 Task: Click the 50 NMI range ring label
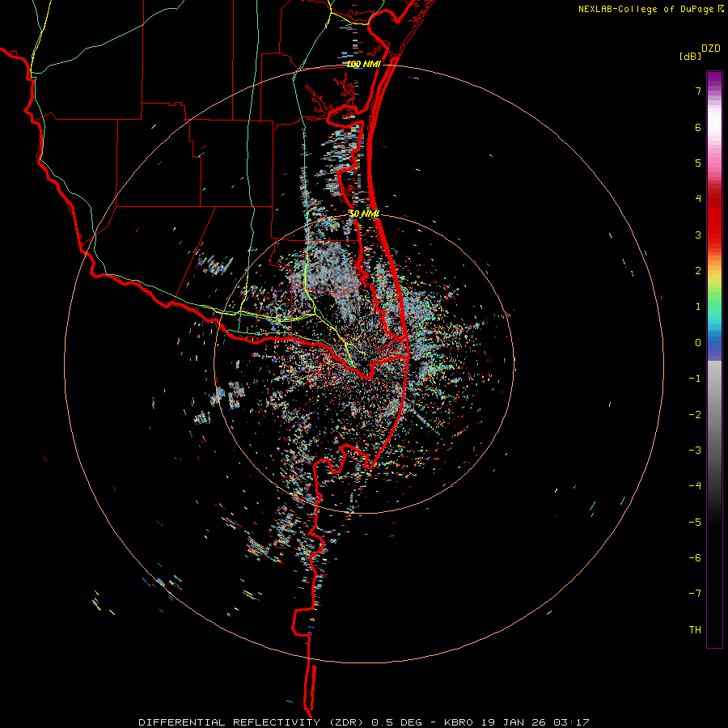pyautogui.click(x=364, y=214)
